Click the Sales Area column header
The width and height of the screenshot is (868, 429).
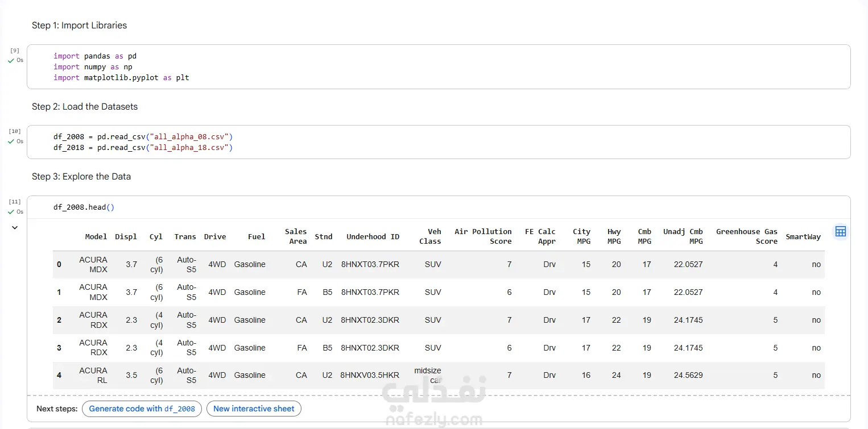tap(296, 236)
